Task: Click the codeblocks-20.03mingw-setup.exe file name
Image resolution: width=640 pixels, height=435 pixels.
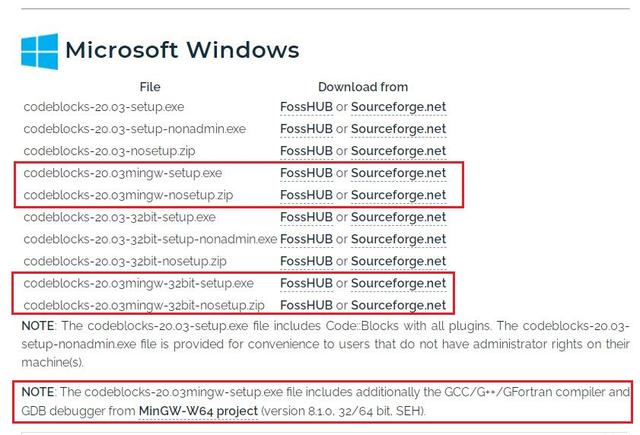Action: click(123, 173)
